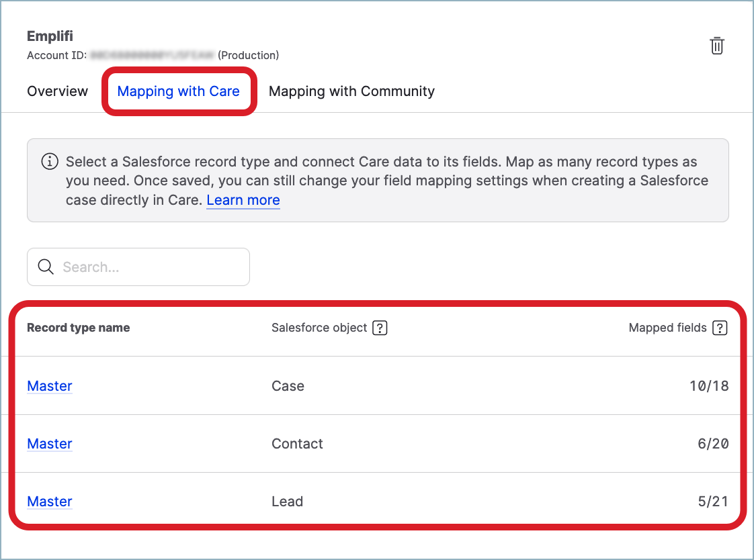Click the info icon in the notice banner
This screenshot has height=560, width=754.
pos(50,162)
